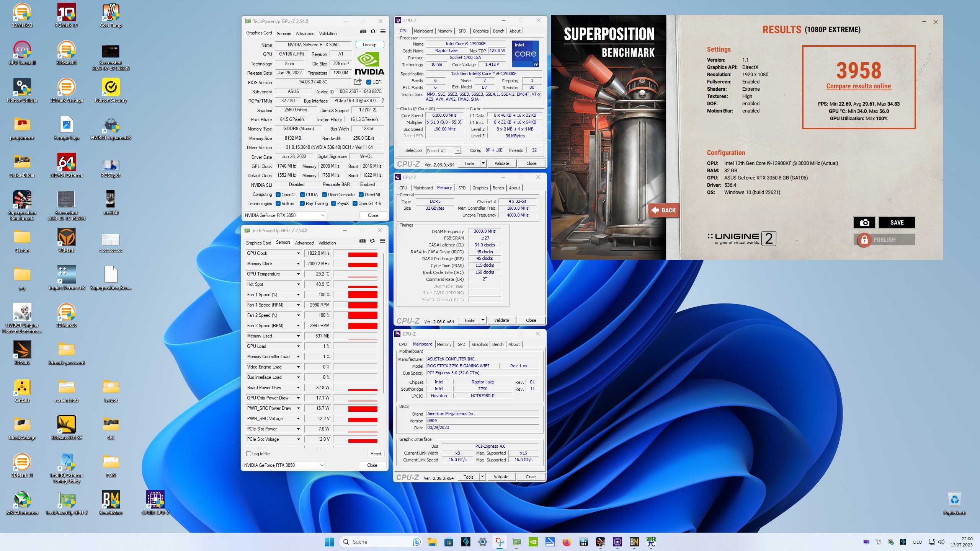
Task: Open BenchMate desktop icon
Action: tap(111, 503)
